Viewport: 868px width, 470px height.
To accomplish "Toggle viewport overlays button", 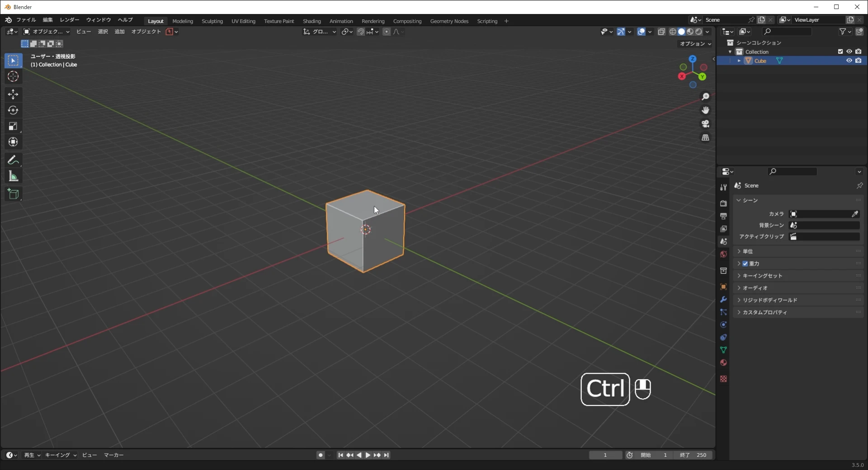I will tap(641, 32).
